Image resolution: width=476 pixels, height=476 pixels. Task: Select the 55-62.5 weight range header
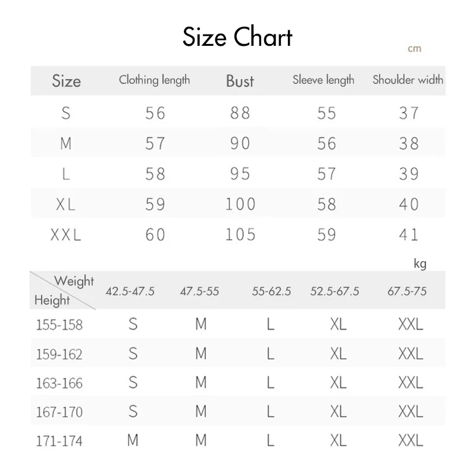[x=271, y=292]
